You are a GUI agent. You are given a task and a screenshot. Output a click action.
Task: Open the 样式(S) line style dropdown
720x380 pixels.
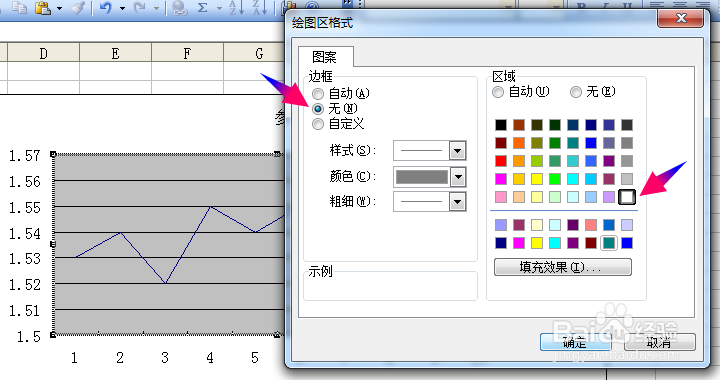(457, 151)
